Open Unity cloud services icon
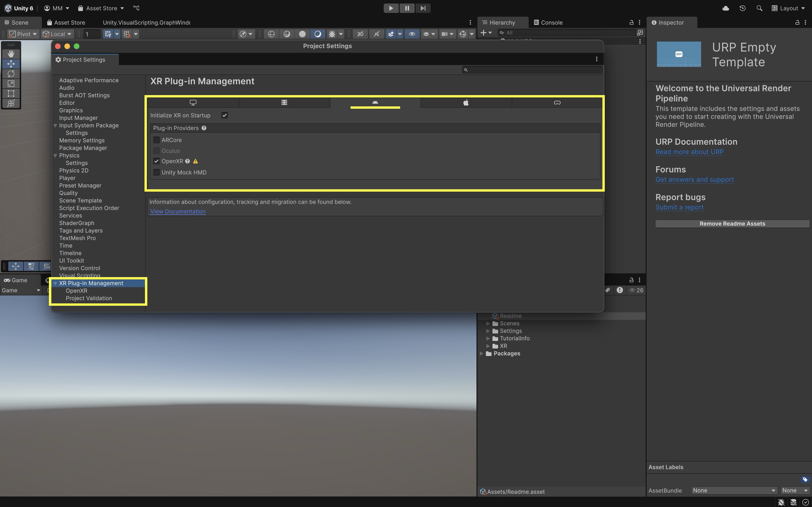The image size is (812, 507). tap(726, 8)
